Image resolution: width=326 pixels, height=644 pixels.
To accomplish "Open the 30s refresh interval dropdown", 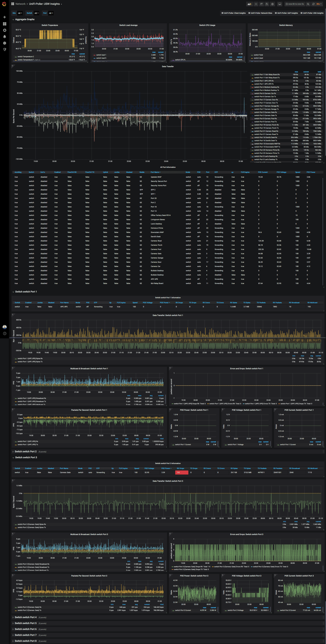I will (319, 4).
